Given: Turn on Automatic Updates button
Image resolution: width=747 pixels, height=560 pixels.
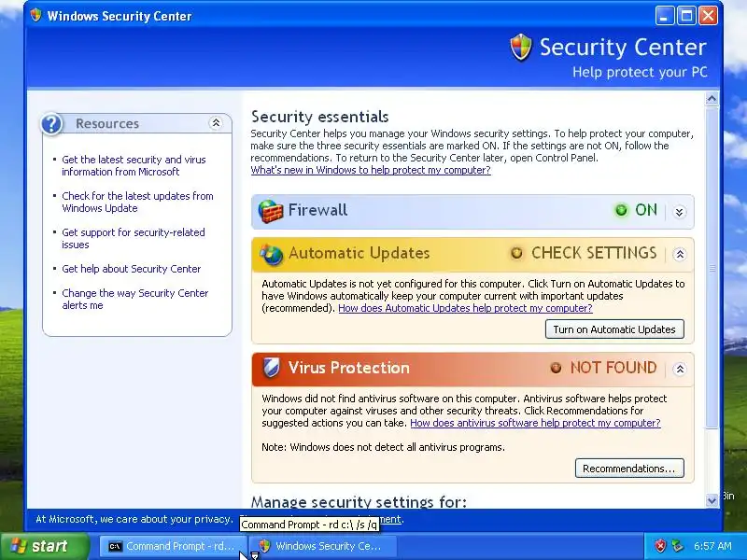Looking at the screenshot, I should (614, 329).
